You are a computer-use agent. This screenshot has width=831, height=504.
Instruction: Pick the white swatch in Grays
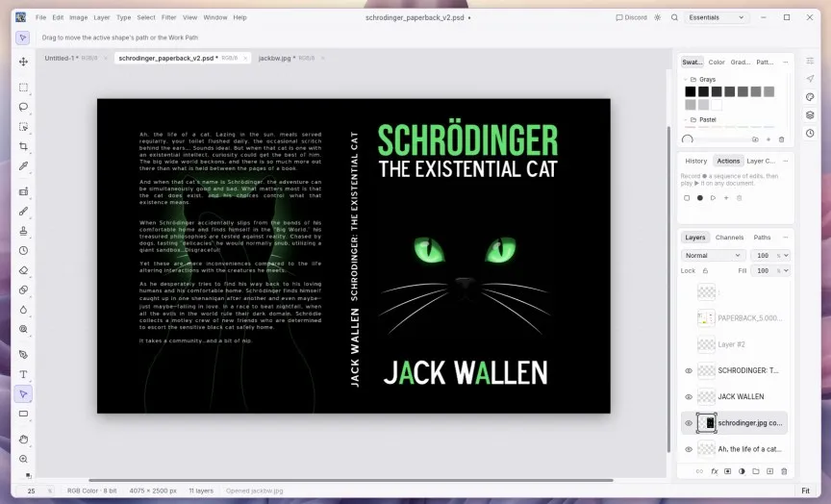[x=717, y=105]
